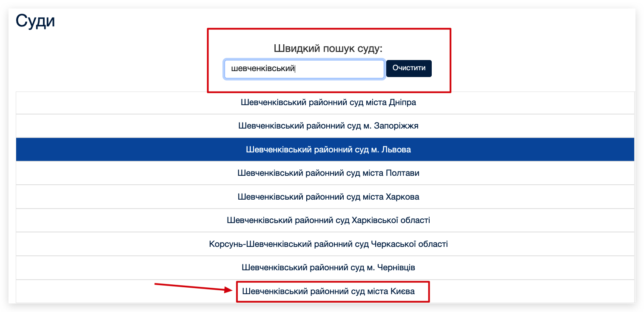This screenshot has width=644, height=312.
Task: Select Шевченківський районний суд міста Дніпра
Action: (328, 103)
